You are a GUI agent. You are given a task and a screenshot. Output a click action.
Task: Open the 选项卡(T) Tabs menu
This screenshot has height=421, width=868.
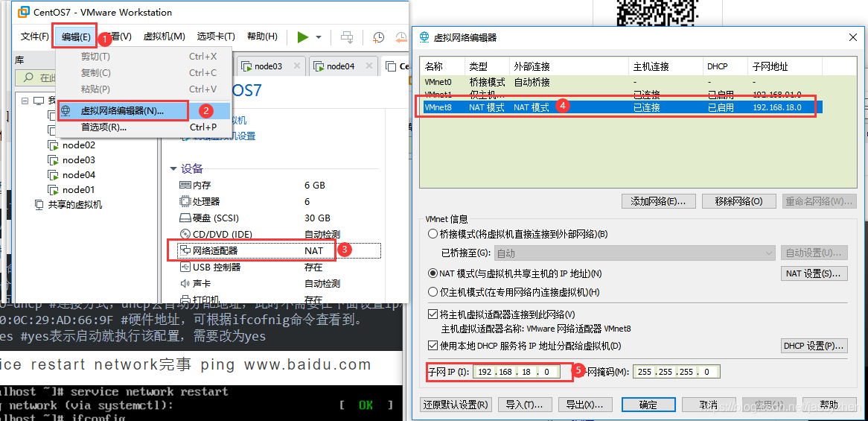pos(217,37)
